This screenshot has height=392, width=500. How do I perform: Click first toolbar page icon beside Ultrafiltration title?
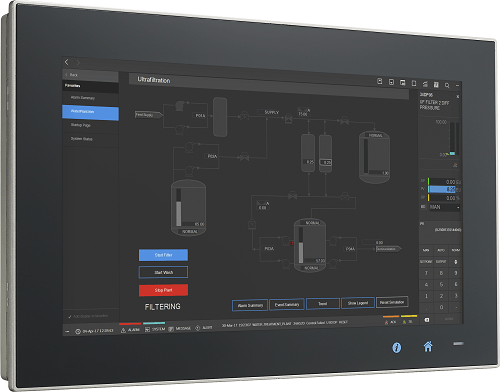pyautogui.click(x=380, y=81)
